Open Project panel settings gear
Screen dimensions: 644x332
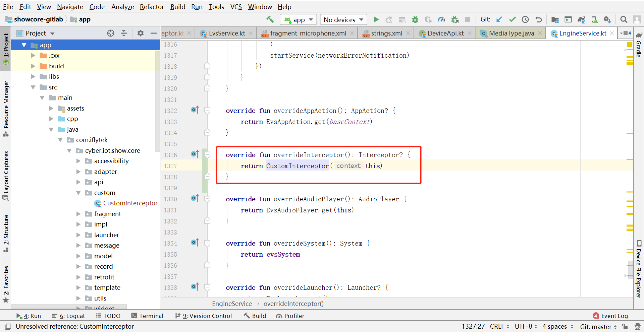pyautogui.click(x=141, y=33)
